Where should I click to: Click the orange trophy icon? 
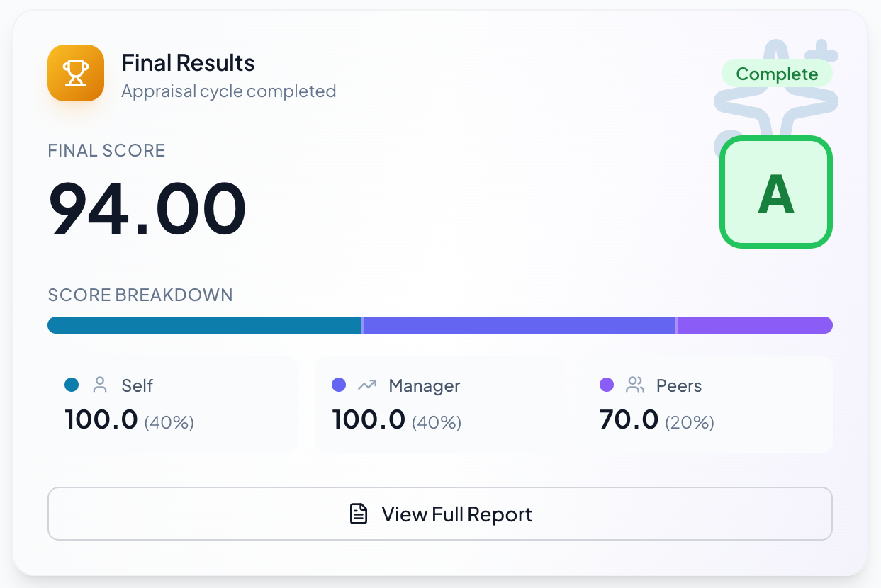point(76,73)
